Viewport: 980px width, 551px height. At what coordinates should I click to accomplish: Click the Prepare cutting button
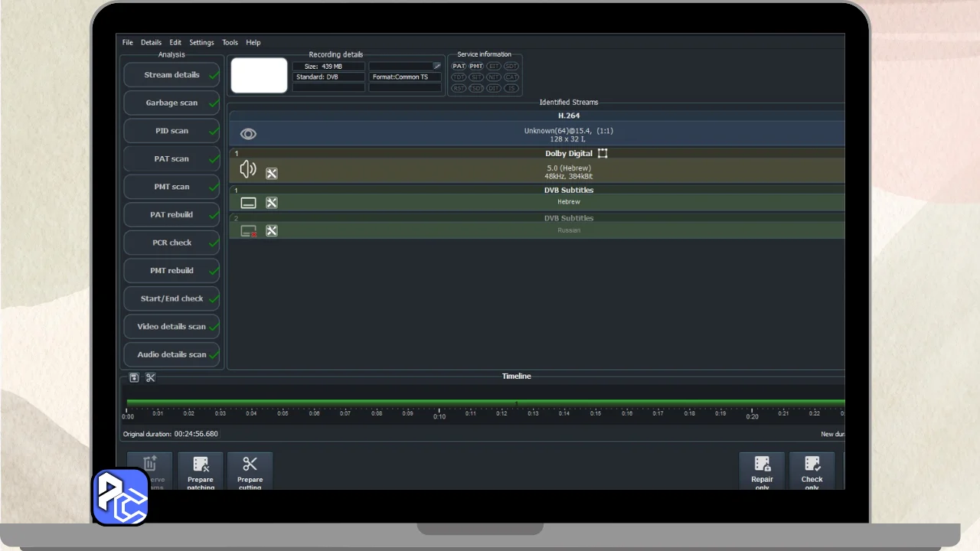(250, 471)
